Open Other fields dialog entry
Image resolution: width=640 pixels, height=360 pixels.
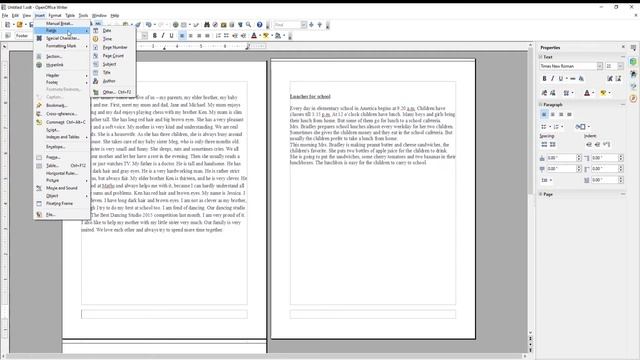coord(117,92)
